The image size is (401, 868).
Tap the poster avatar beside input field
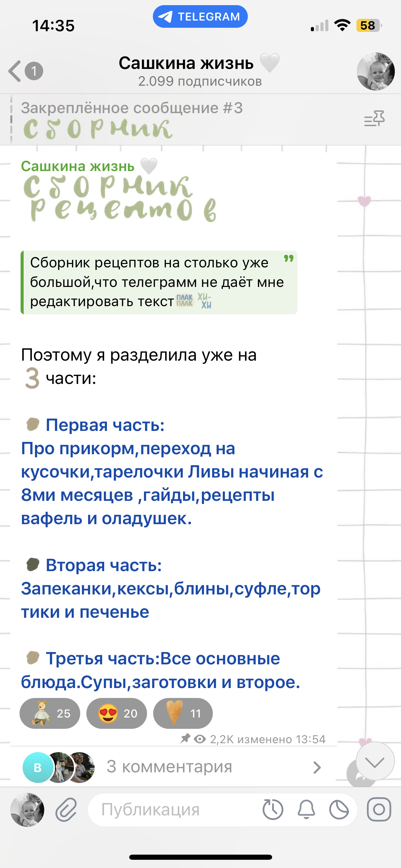point(27,810)
